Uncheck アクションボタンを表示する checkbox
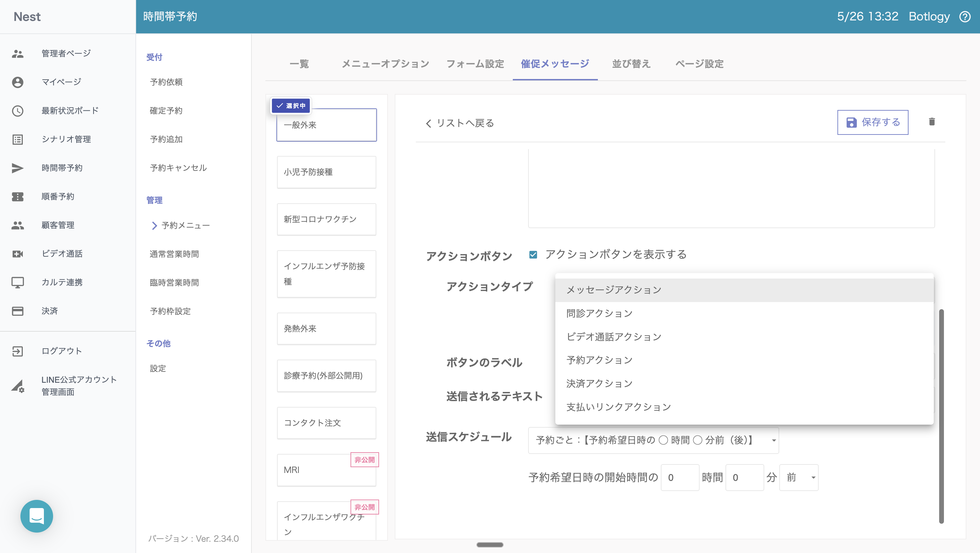 point(533,255)
